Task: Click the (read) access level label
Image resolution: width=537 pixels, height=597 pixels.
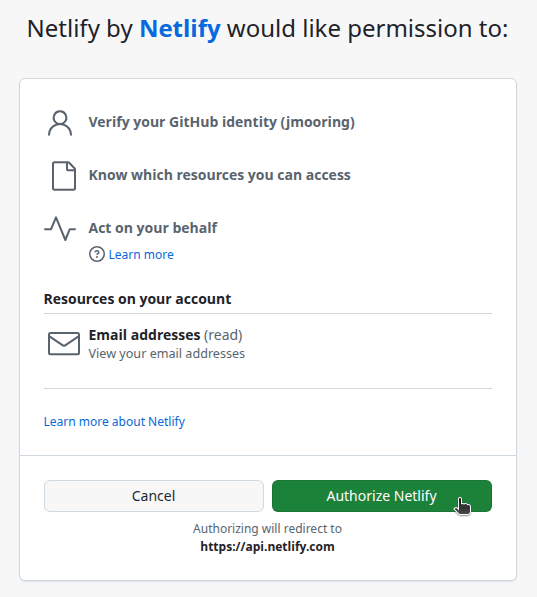Action: [x=223, y=335]
